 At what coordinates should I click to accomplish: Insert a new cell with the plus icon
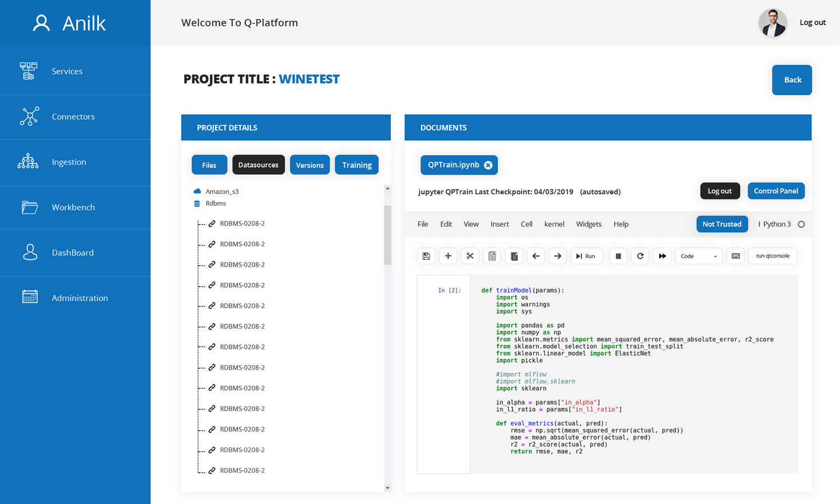[448, 256]
